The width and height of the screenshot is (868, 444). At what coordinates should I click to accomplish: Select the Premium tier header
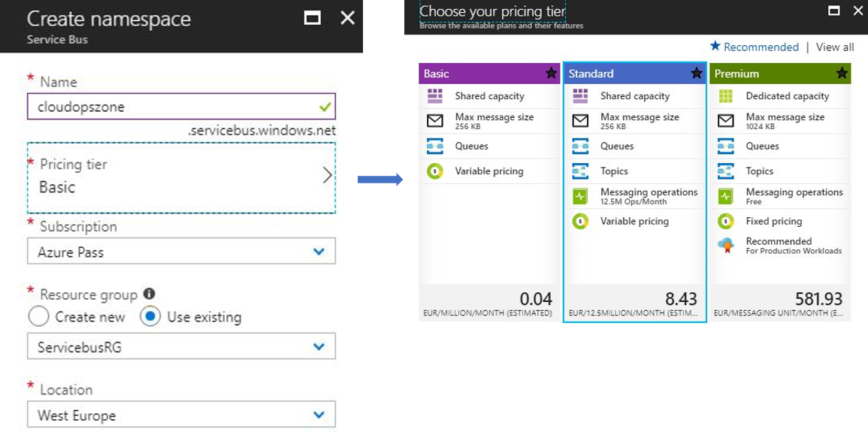point(780,73)
